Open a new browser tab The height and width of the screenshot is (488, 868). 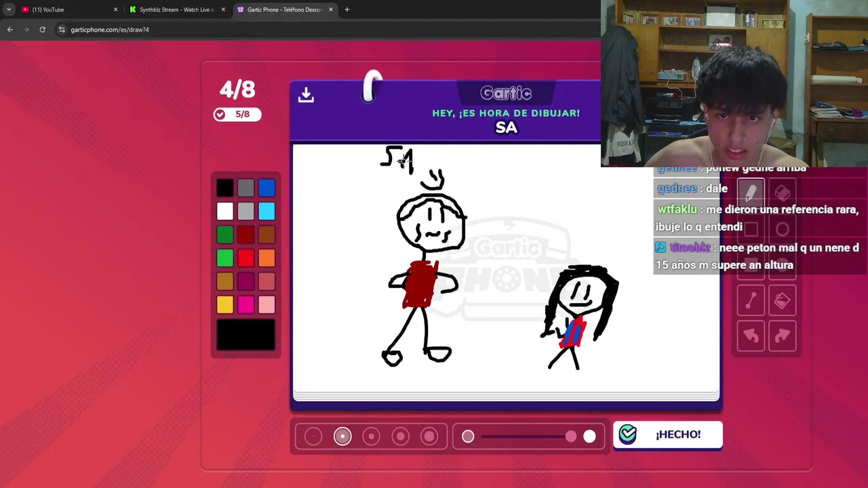pos(347,9)
